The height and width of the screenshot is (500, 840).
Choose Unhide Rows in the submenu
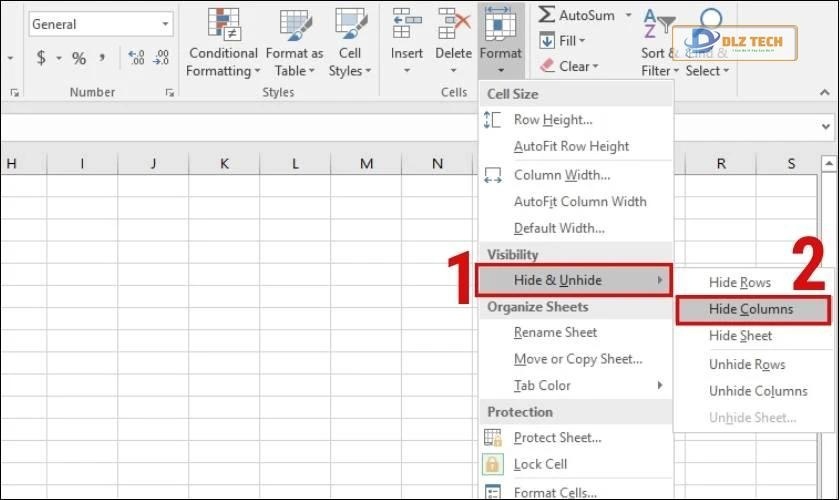coord(747,364)
